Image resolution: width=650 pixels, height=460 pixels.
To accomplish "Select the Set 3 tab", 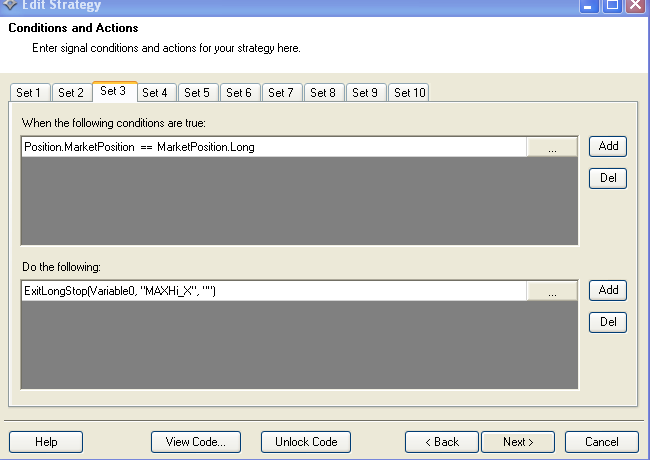I will pos(114,91).
